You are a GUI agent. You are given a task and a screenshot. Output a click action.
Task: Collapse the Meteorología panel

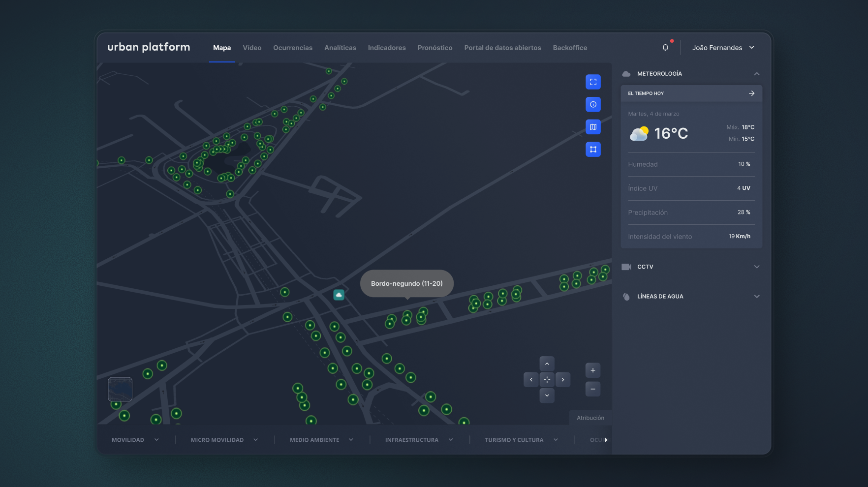[756, 74]
